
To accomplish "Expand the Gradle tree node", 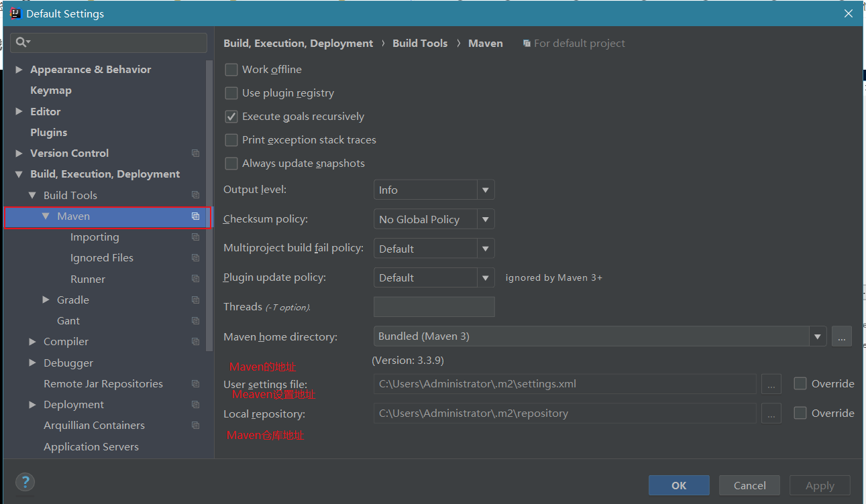I will pyautogui.click(x=46, y=300).
